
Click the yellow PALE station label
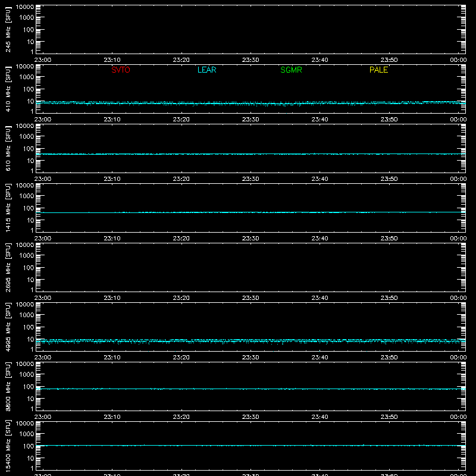click(378, 70)
